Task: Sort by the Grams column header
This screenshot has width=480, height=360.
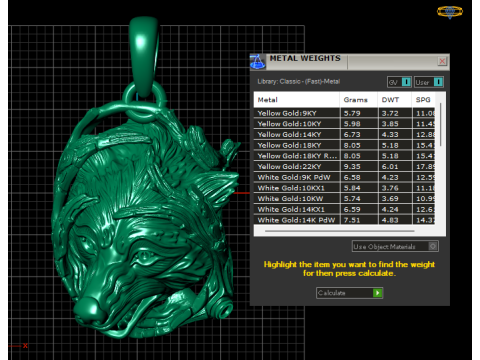Action: coord(359,100)
